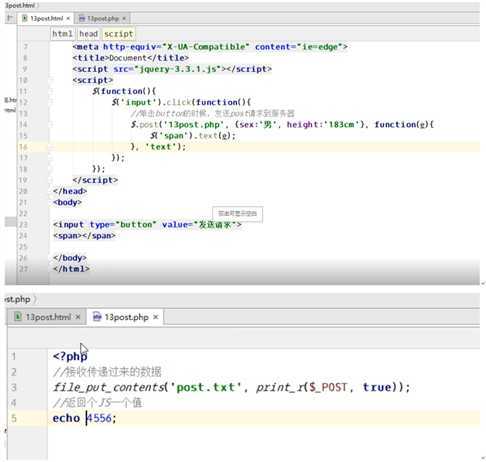Click $('span').text(g); line
486x462 pixels.
click(193, 136)
